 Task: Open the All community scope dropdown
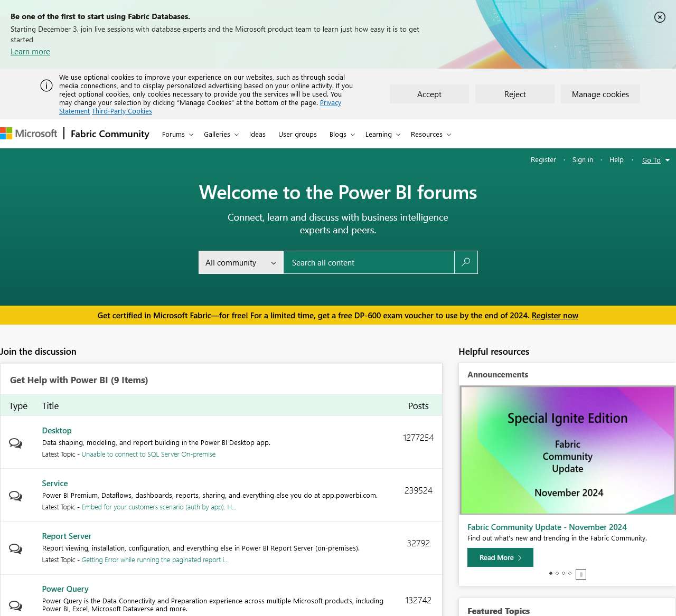coord(241,262)
